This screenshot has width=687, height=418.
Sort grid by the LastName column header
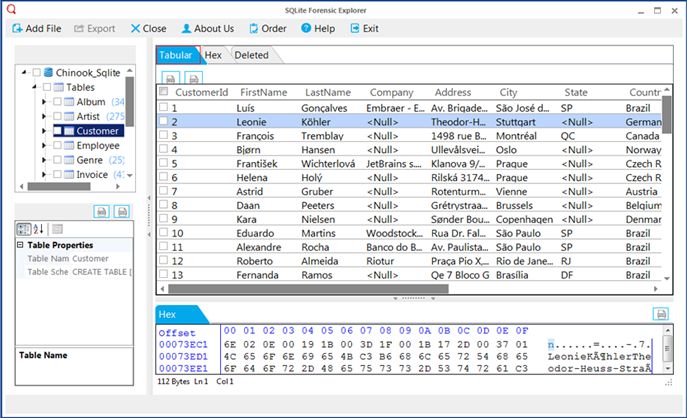328,92
